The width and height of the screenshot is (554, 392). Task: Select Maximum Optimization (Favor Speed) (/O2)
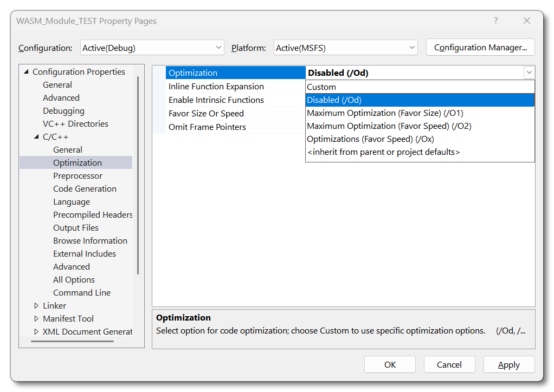point(389,126)
